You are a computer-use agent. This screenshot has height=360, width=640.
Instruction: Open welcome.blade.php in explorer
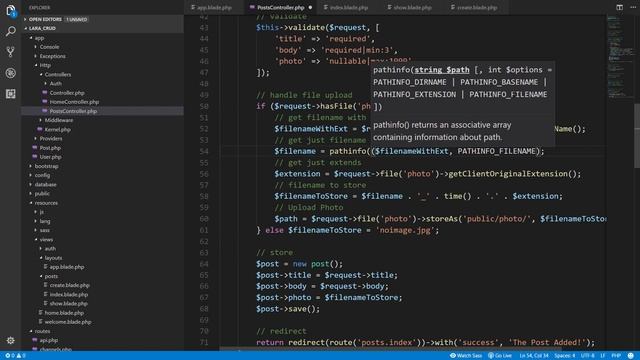coord(68,322)
